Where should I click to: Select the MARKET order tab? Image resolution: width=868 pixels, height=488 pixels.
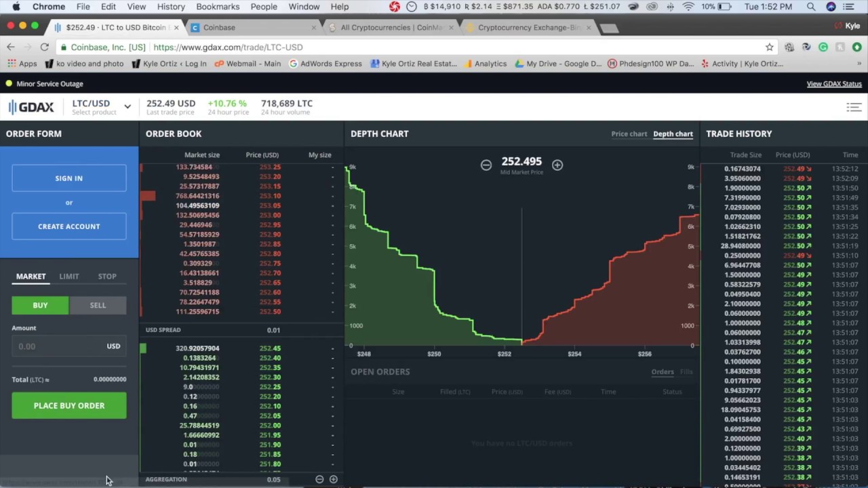pos(31,277)
